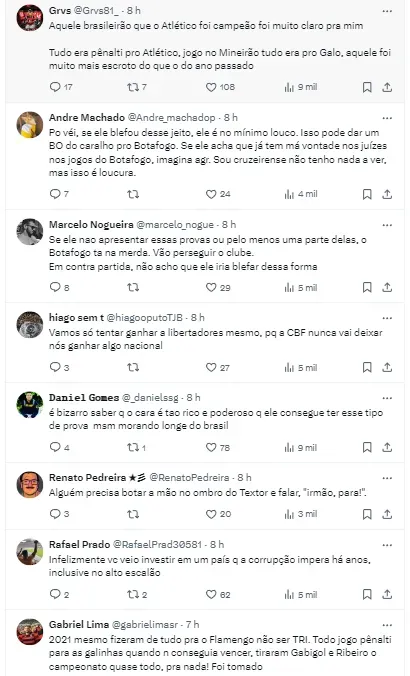
Task: Bookmark Marcelo Nogueira's tweet
Action: (367, 288)
